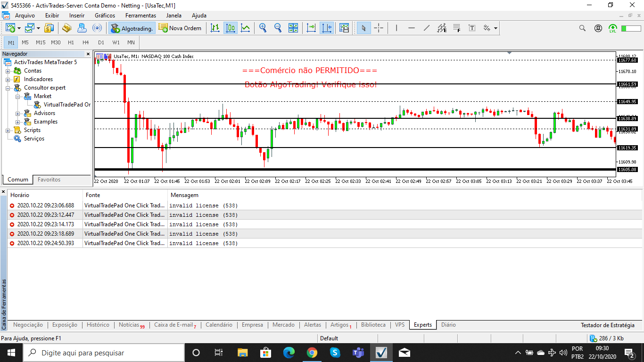The width and height of the screenshot is (644, 362).
Task: Open the cloud VPS hosting icon
Action: pyautogui.click(x=82, y=28)
